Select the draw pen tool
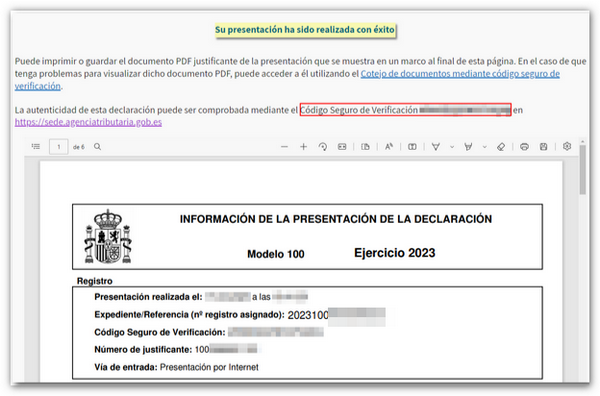This screenshot has height=396, width=600. 436,147
